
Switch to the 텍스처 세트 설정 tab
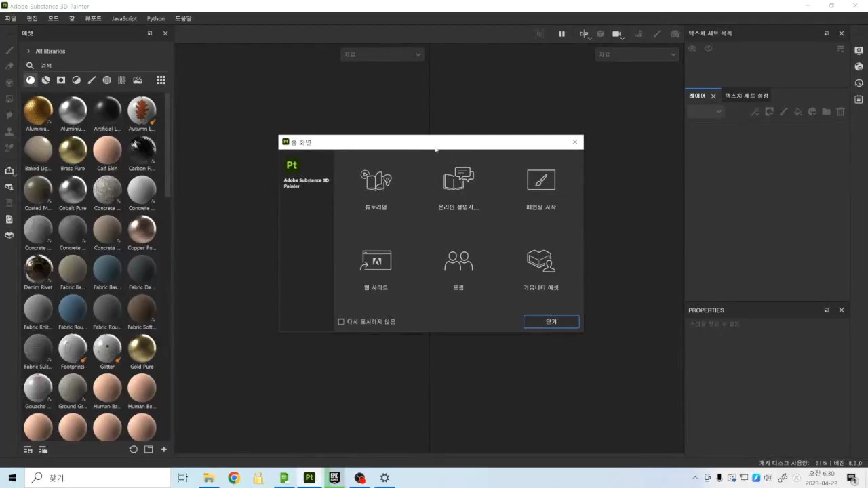[746, 96]
